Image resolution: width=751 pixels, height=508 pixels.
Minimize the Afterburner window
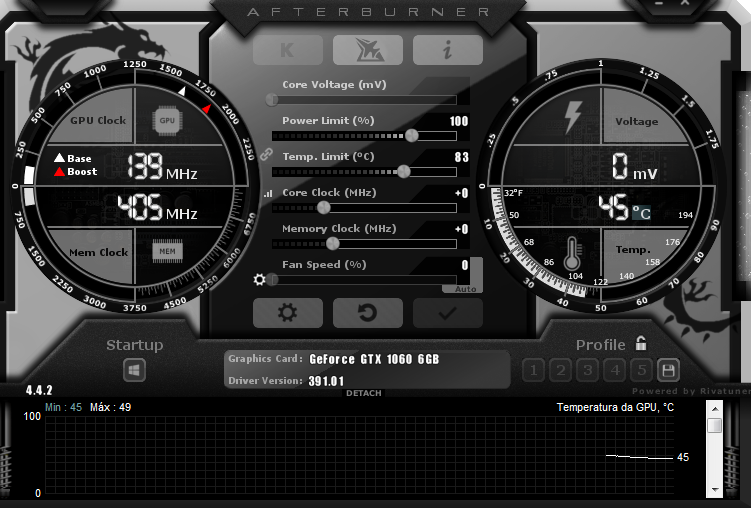659,3
